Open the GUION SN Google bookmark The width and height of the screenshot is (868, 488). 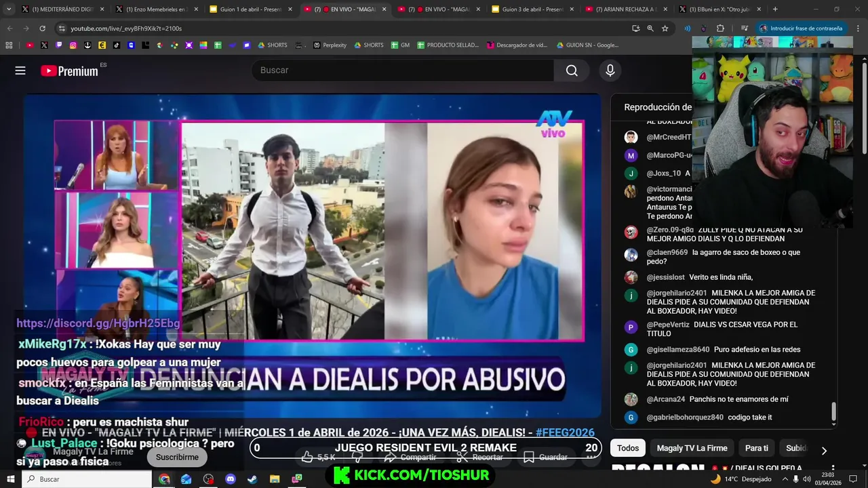pyautogui.click(x=587, y=45)
